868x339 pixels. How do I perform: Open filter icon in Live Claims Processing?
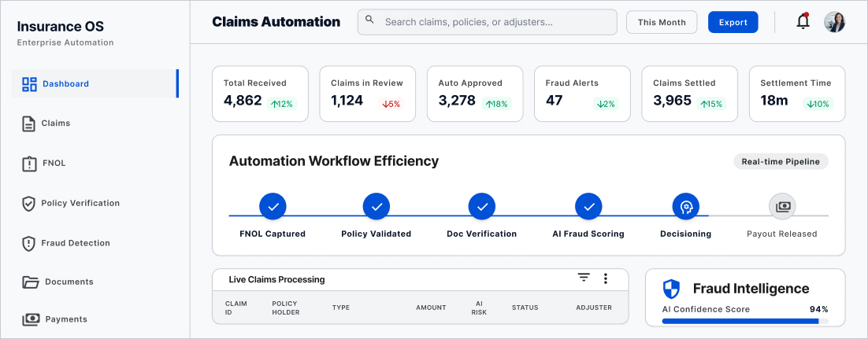click(x=584, y=278)
